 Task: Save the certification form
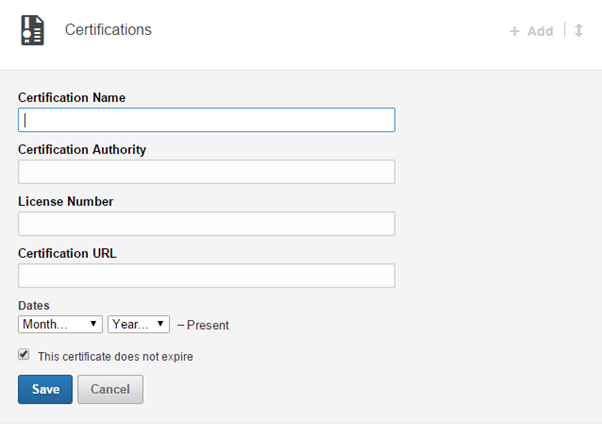tap(45, 389)
